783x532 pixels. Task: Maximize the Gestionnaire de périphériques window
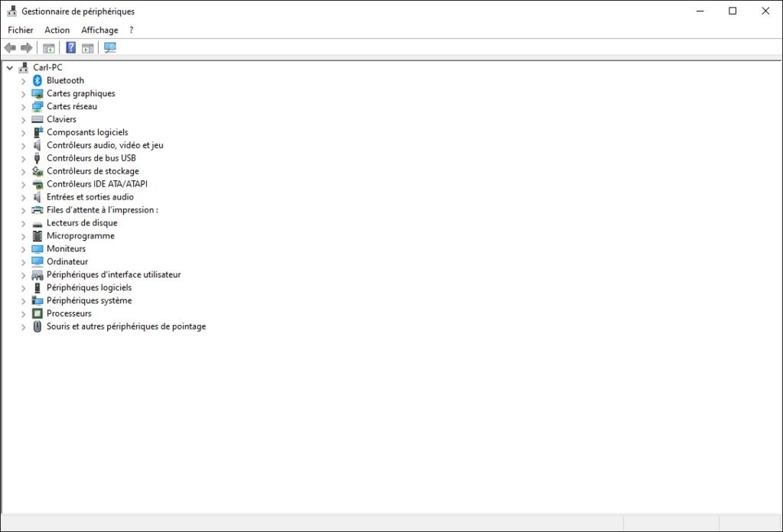[x=733, y=11]
